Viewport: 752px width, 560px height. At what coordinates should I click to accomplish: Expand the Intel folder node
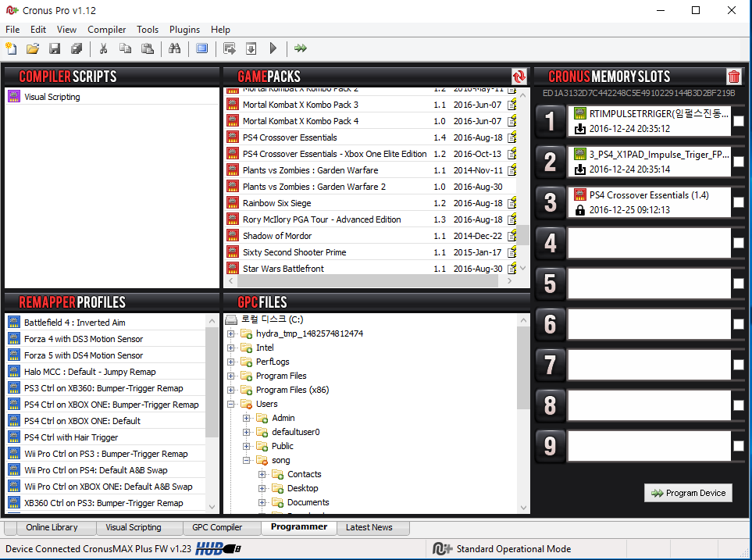[231, 348]
